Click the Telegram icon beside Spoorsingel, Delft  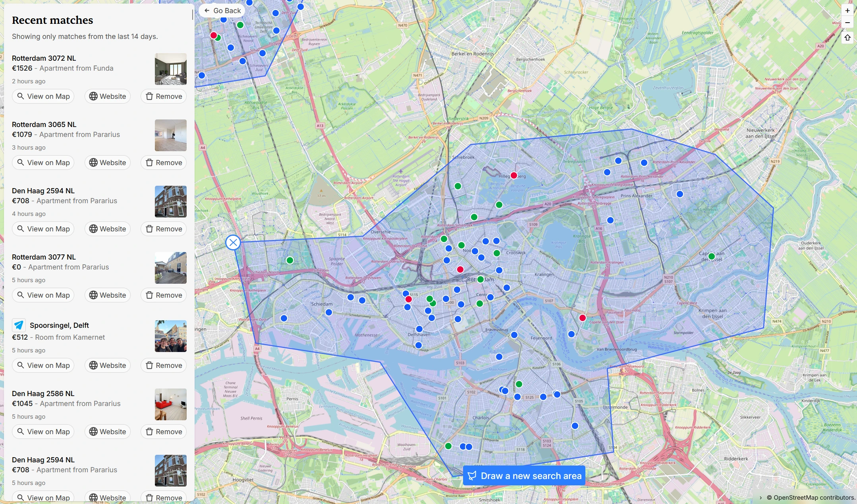[x=19, y=325]
